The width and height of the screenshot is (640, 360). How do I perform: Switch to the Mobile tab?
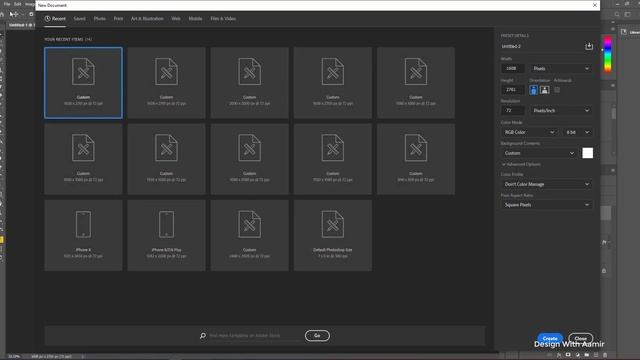(196, 19)
